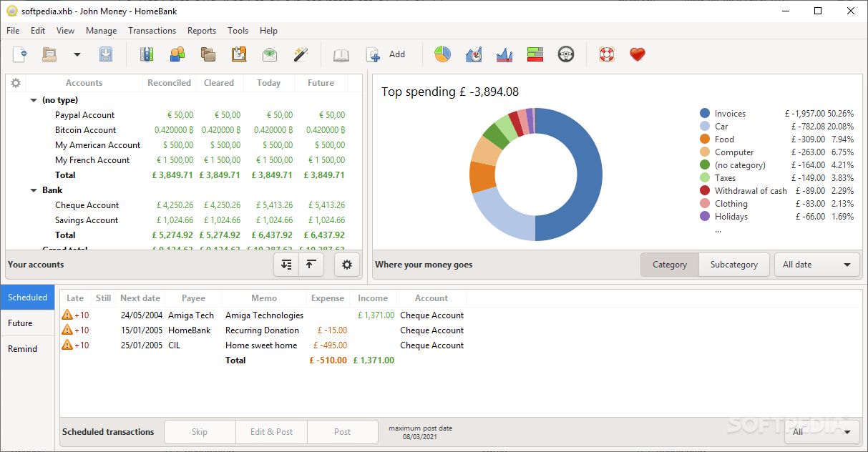This screenshot has height=452, width=868.
Task: Open the Manage Accounts ledger icon
Action: coord(147,54)
